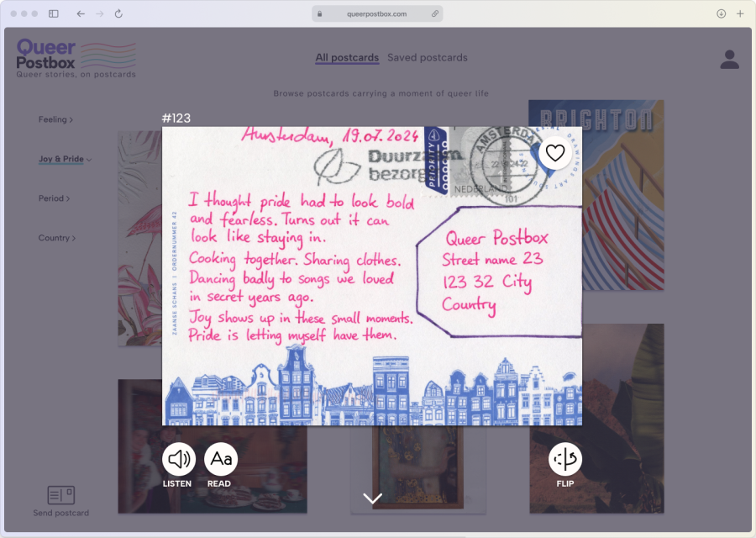This screenshot has width=756, height=538.
Task: Click the text 'Browse postcards carrying a moment of queer life'
Action: [381, 93]
